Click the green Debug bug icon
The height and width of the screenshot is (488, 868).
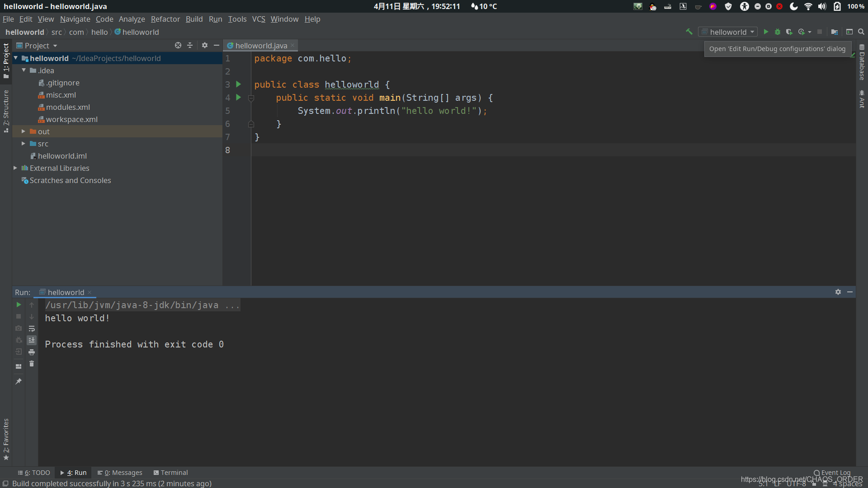[x=778, y=32]
